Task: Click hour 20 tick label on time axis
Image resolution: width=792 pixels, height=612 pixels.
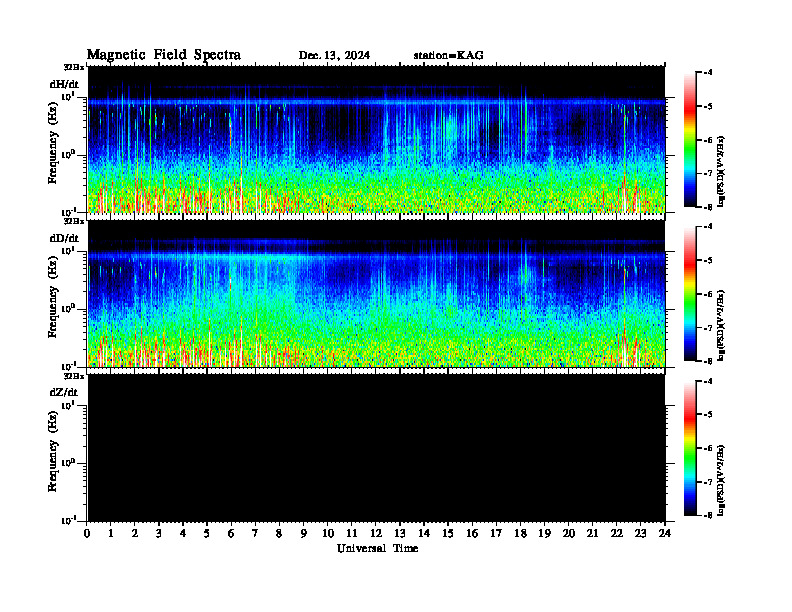Action: tap(569, 533)
